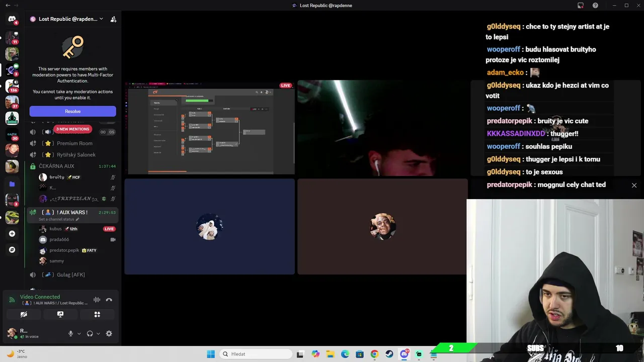Toggle camera off button in voice panel

click(24, 314)
